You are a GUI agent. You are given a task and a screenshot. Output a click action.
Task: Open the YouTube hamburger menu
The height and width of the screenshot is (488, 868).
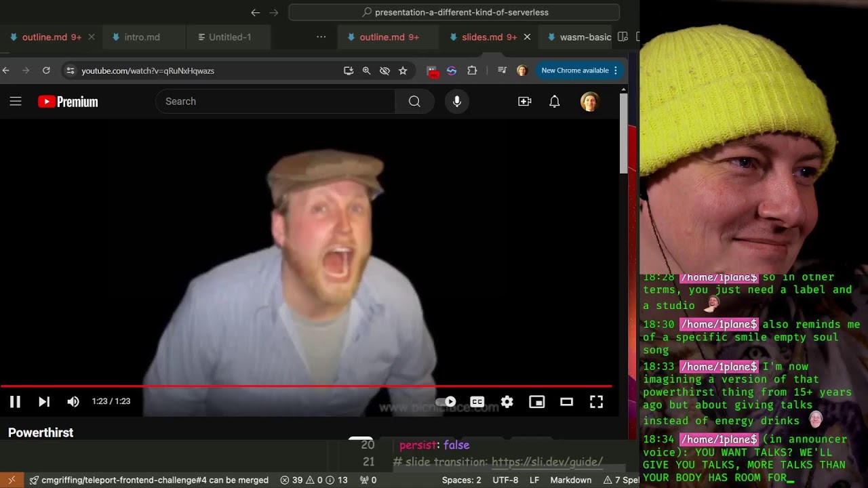click(x=16, y=102)
